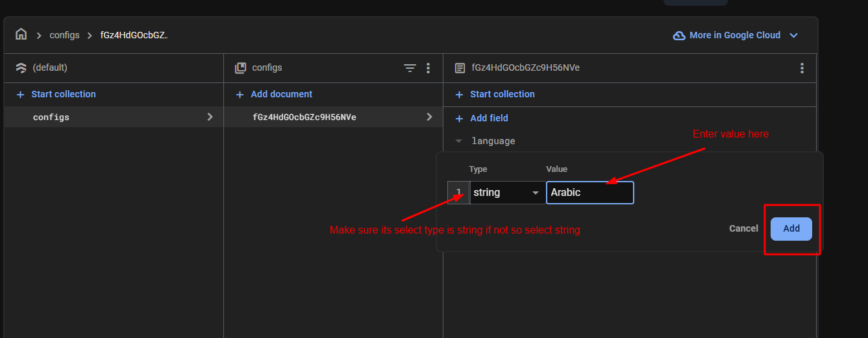The height and width of the screenshot is (338, 868).
Task: Open the configs panel three-dot menu
Action: [x=428, y=68]
